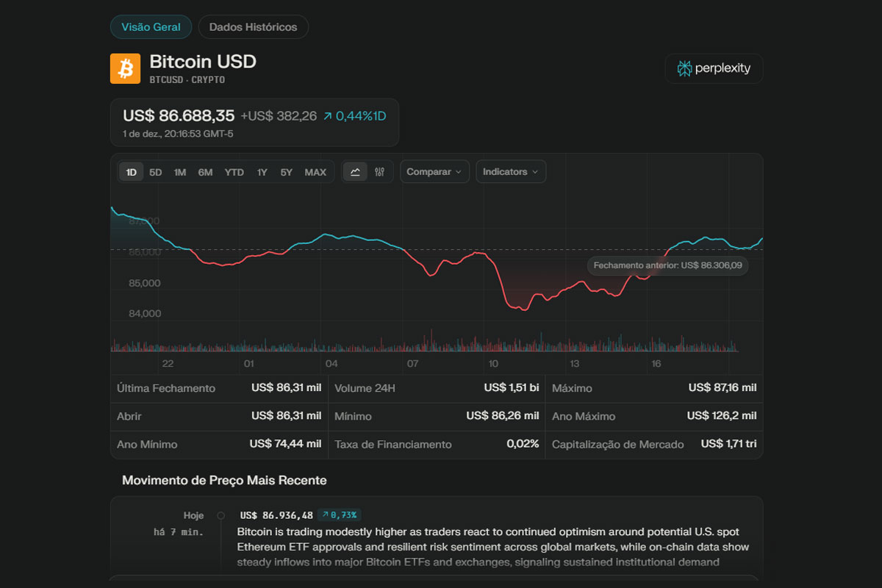Select the line chart style icon

click(354, 171)
